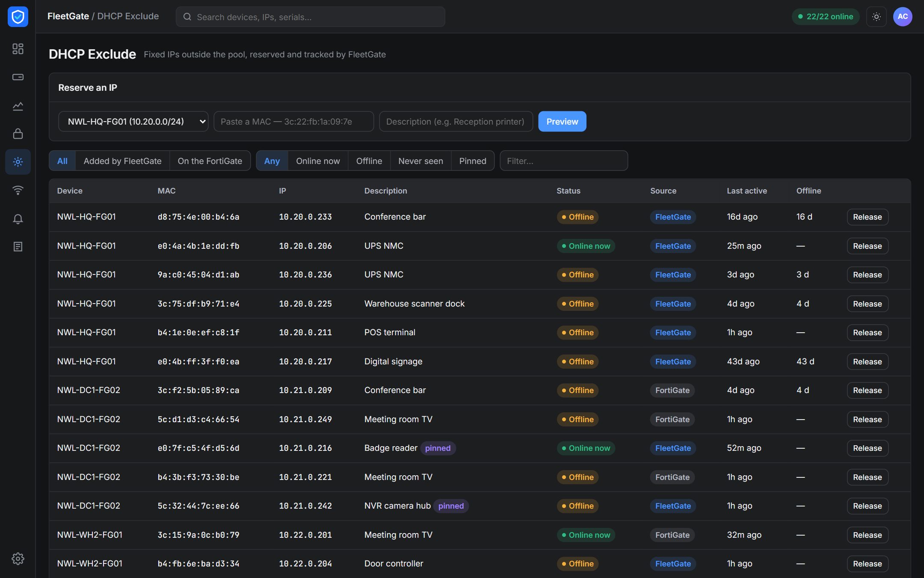Click the FortiGate source badge for 10.21.0.209
924x578 pixels.
click(672, 390)
